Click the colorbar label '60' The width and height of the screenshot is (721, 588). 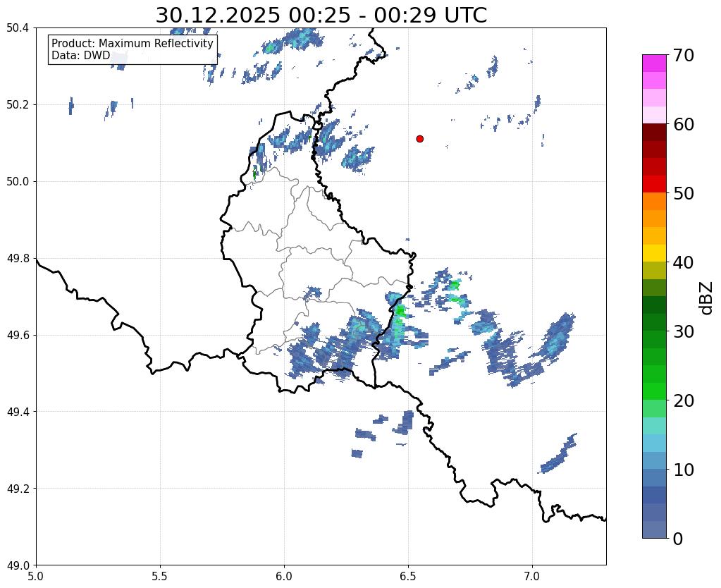(x=684, y=124)
